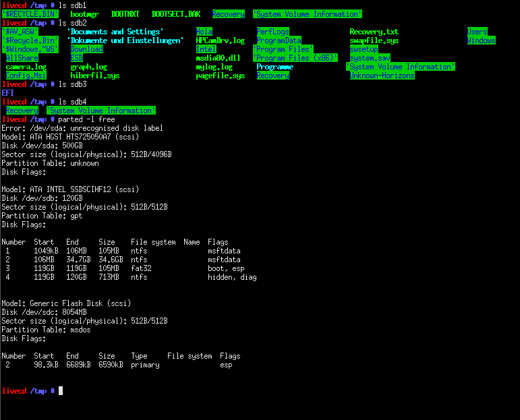Select the Intel directory name
The height and width of the screenshot is (420, 520).
pyautogui.click(x=206, y=49)
